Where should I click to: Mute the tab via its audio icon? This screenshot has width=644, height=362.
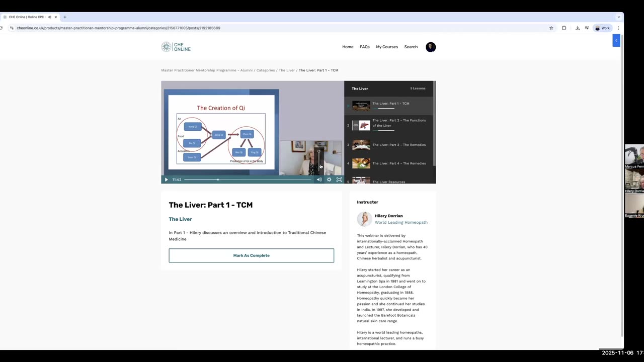tap(49, 17)
